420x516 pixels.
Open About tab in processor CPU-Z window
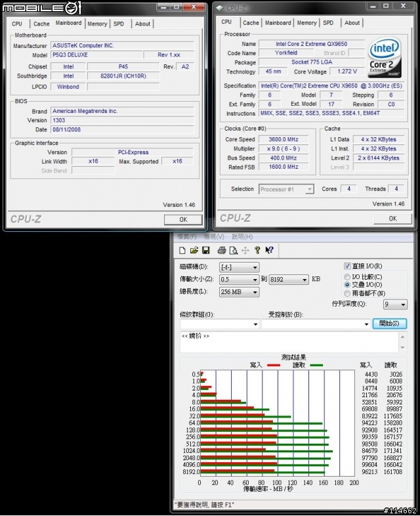352,23
